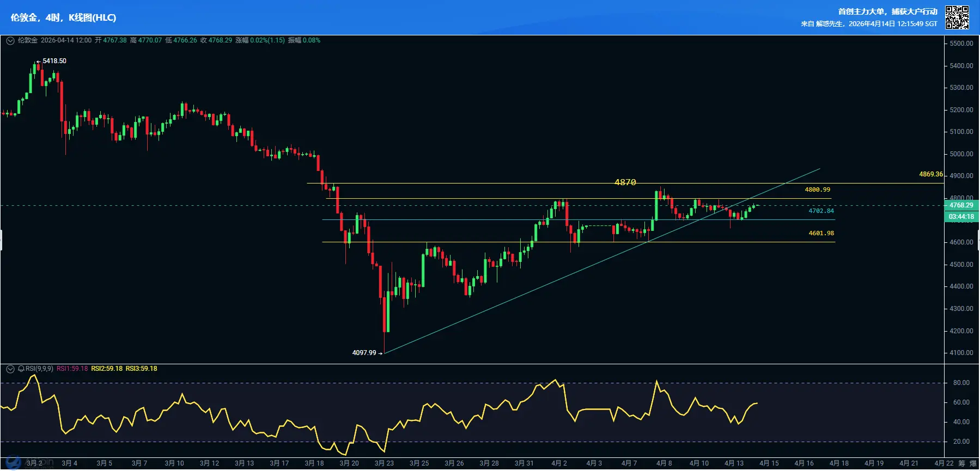Expand the left side panel handle
The height and width of the screenshot is (471, 980).
click(1, 240)
